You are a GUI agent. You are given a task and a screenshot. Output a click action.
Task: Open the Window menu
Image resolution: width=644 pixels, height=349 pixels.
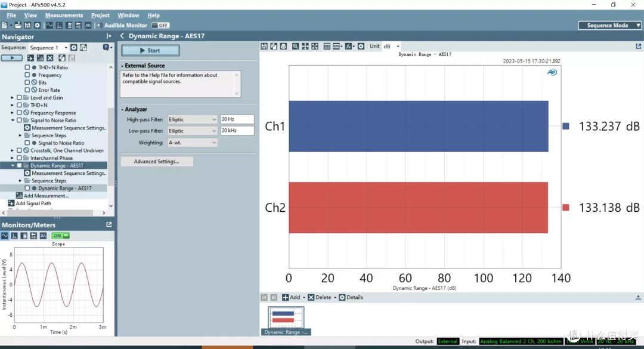coord(128,15)
